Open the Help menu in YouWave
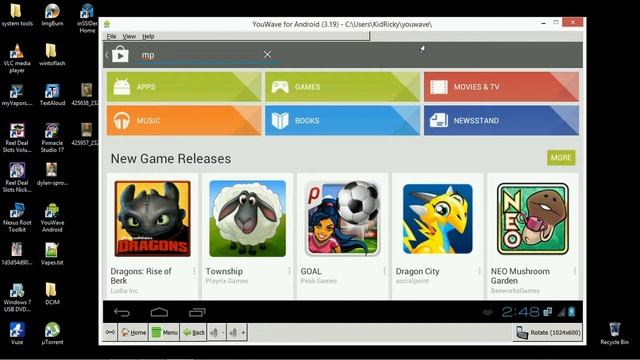The width and height of the screenshot is (640, 360). tap(148, 36)
